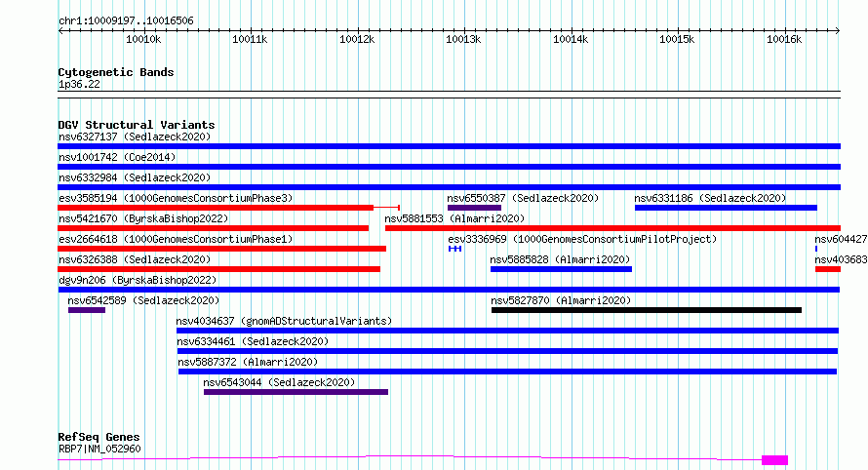
Task: Click the Cytogenetic Bands track title
Action: 116,72
